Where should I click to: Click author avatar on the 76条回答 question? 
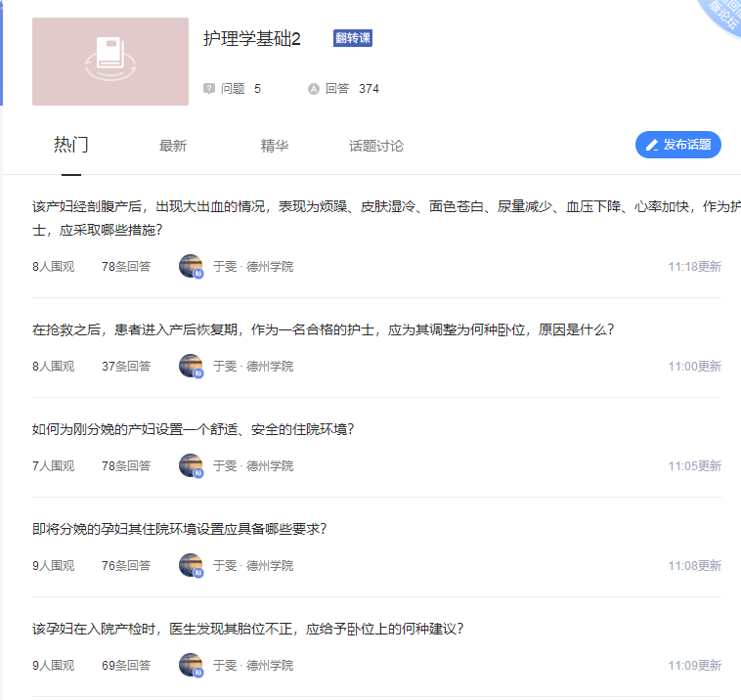(191, 565)
